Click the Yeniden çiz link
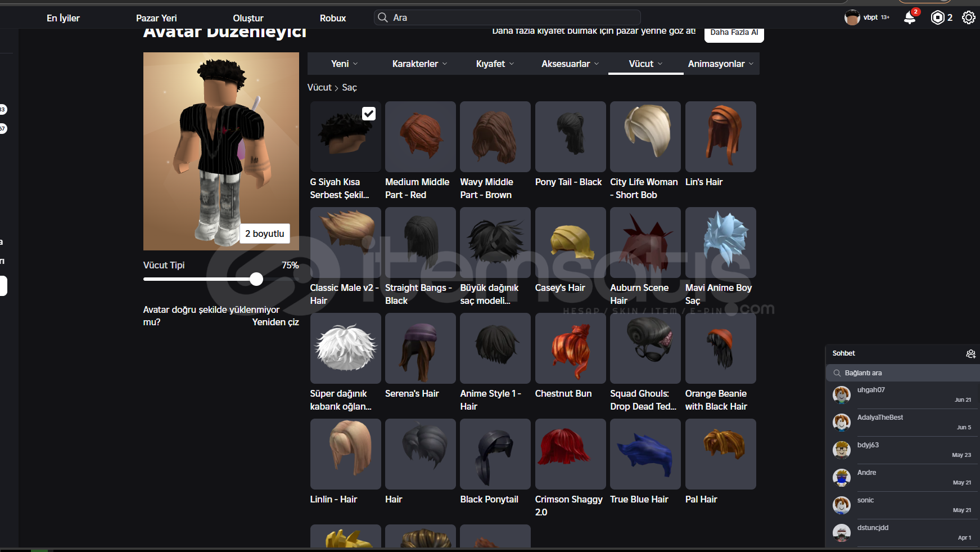 (276, 322)
